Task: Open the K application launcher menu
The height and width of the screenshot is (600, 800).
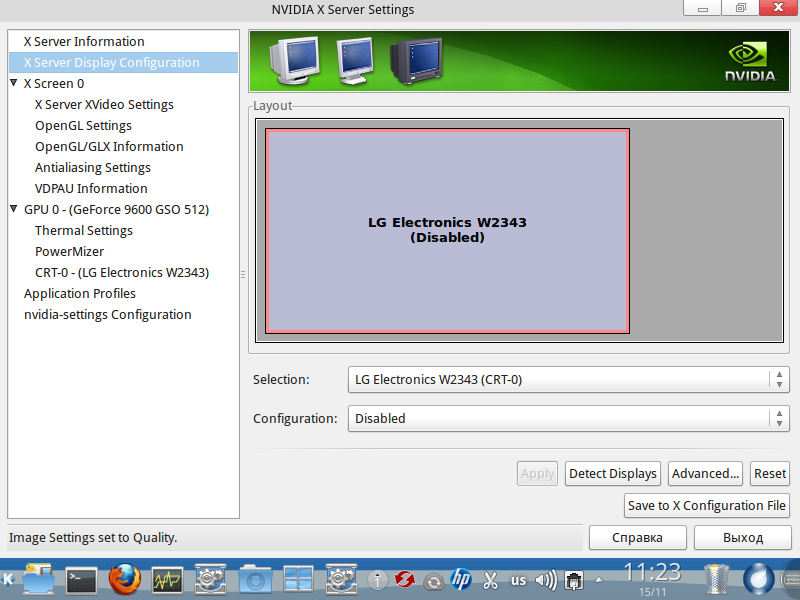Action: click(x=8, y=580)
